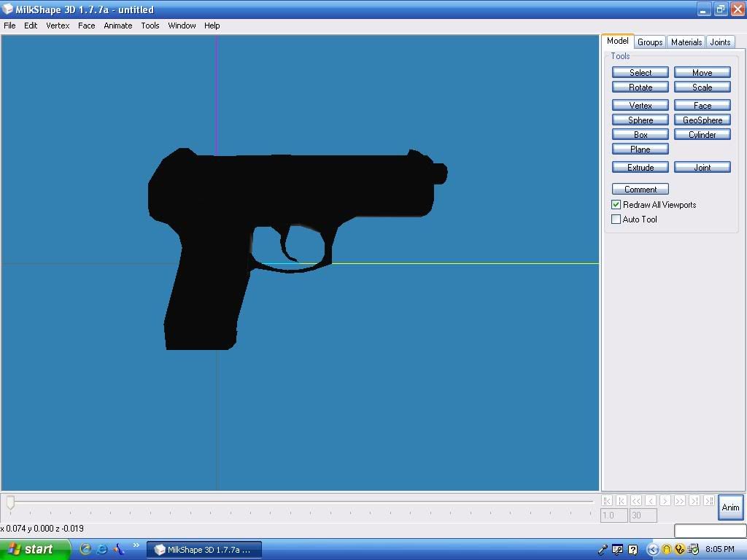Choose the Face tool button
Viewport: 747px width, 560px height.
(x=703, y=105)
